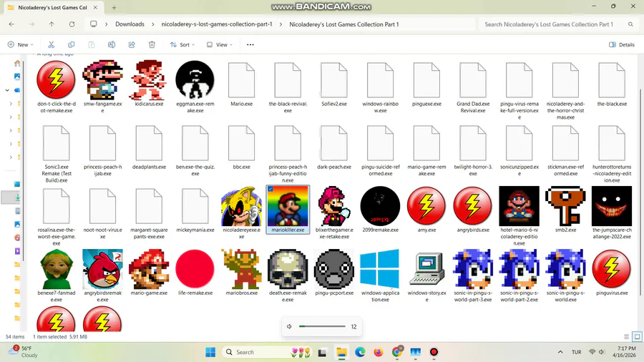644x362 pixels.
Task: Open the Windows Start menu
Action: 210,352
